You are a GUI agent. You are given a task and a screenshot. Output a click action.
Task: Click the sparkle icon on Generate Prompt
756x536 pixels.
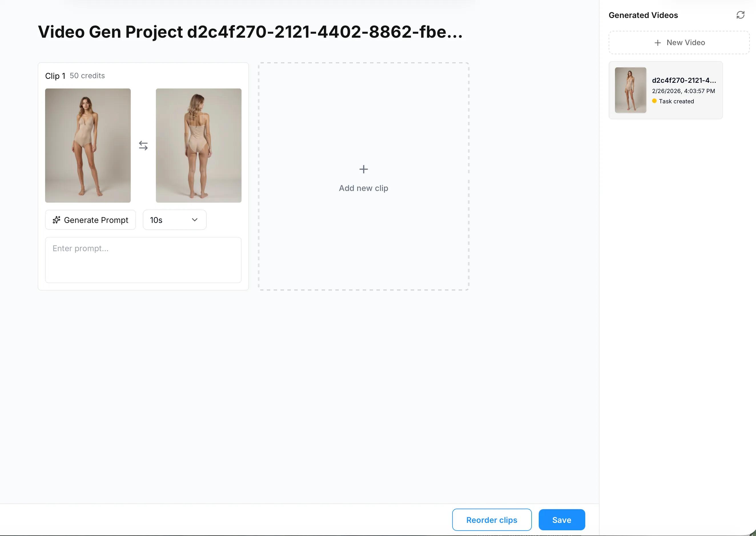[x=57, y=220]
